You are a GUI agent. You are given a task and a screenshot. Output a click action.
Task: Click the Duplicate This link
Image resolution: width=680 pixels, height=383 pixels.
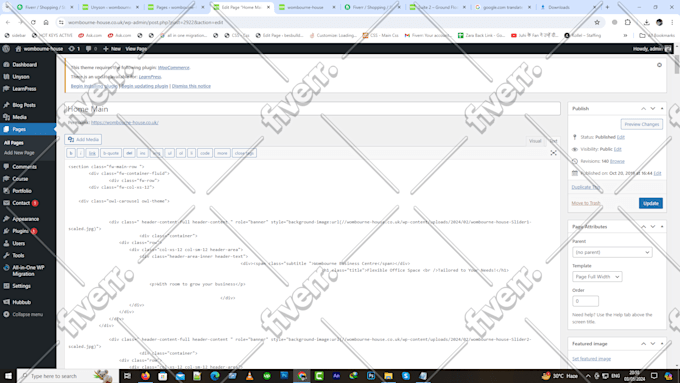tap(586, 187)
